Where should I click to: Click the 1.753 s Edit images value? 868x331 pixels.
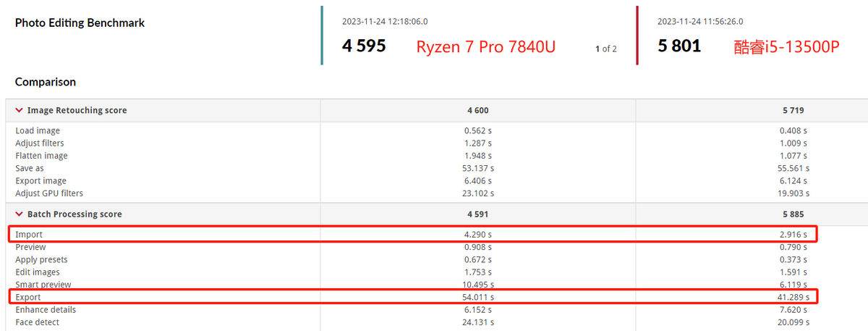[478, 272]
